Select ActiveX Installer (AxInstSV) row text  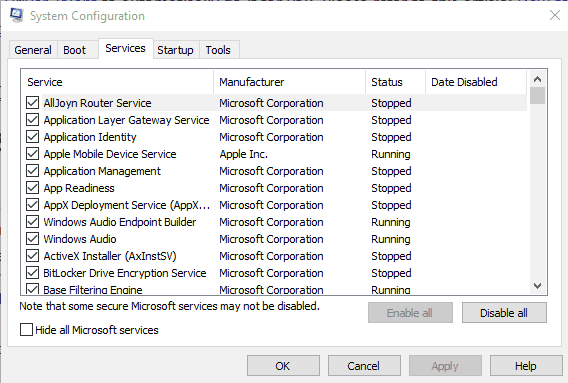coord(110,256)
